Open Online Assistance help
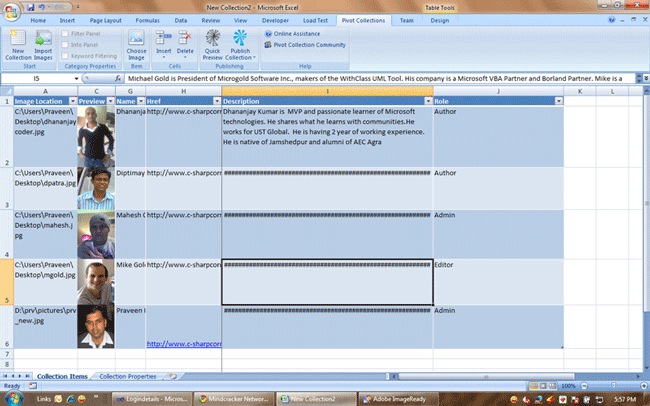This screenshot has width=650, height=406. pyautogui.click(x=292, y=34)
